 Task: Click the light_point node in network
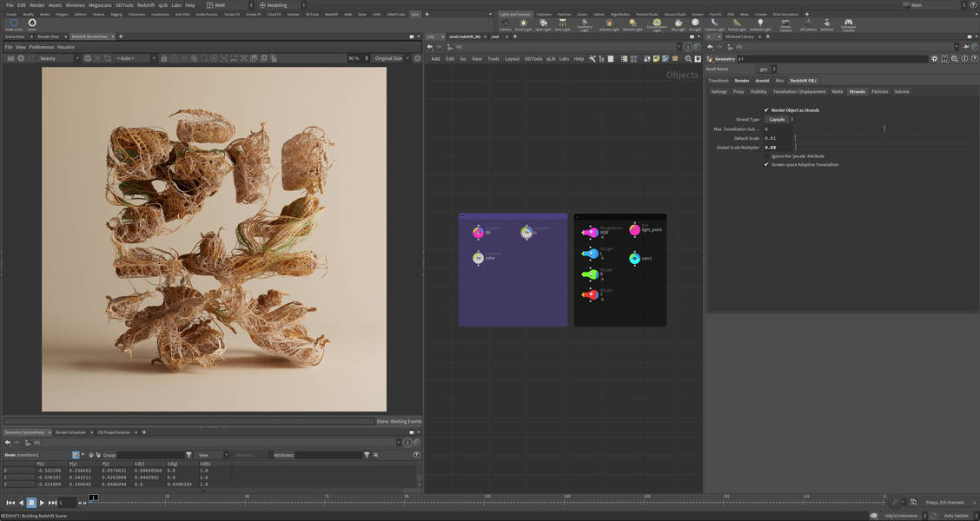(x=634, y=230)
